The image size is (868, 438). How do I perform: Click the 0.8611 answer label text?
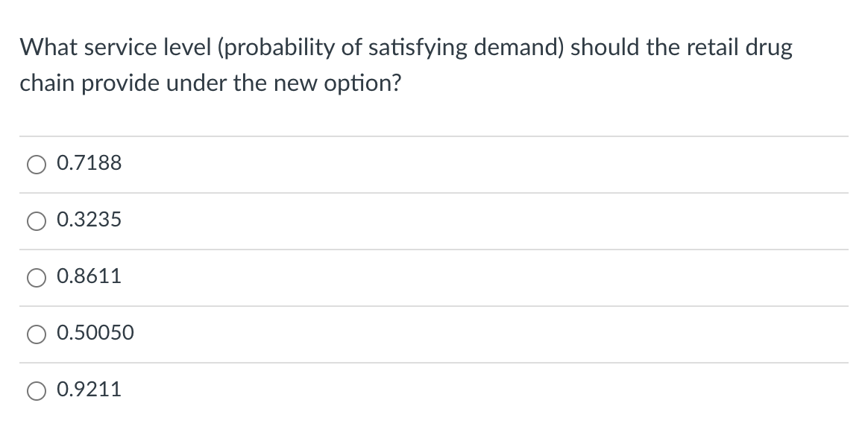pyautogui.click(x=89, y=276)
